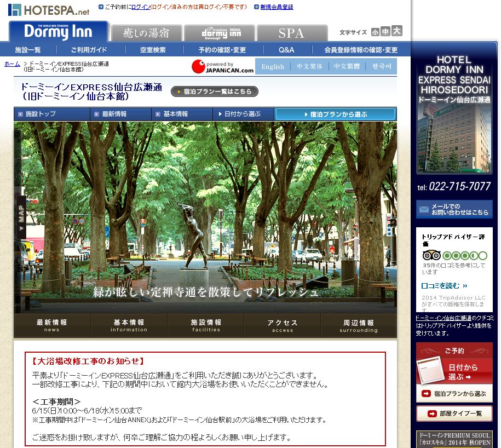The width and height of the screenshot is (501, 448).
Task: Switch language to English
Action: tap(273, 66)
